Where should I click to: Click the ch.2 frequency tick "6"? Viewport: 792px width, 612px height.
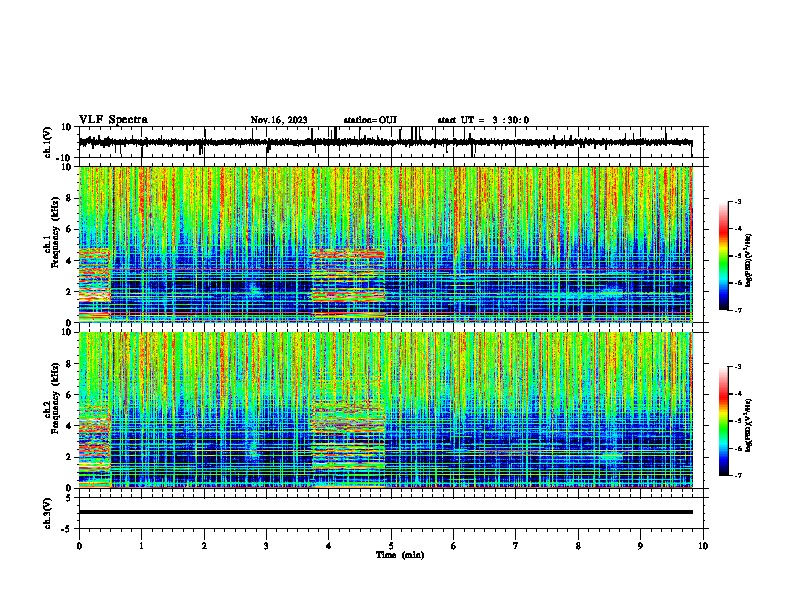pyautogui.click(x=71, y=395)
